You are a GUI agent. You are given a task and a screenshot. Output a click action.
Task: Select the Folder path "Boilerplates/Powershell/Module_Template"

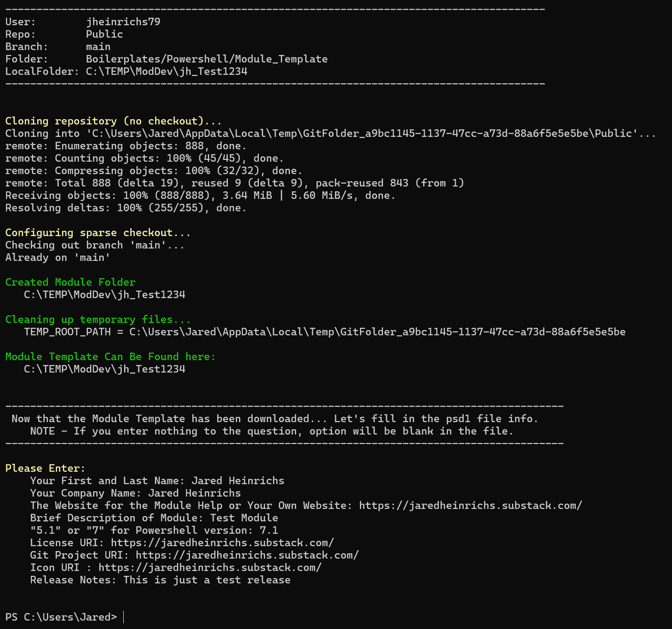[x=207, y=59]
